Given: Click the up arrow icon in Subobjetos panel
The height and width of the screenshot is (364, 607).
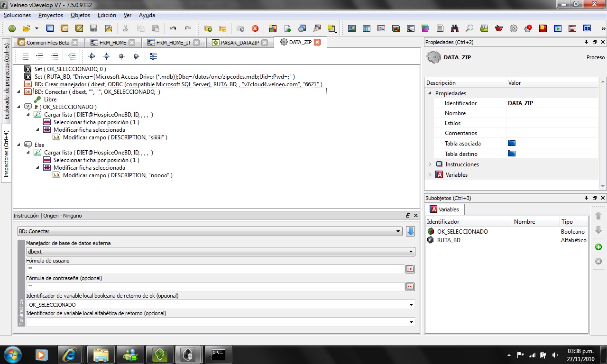Looking at the screenshot, I should (x=598, y=216).
